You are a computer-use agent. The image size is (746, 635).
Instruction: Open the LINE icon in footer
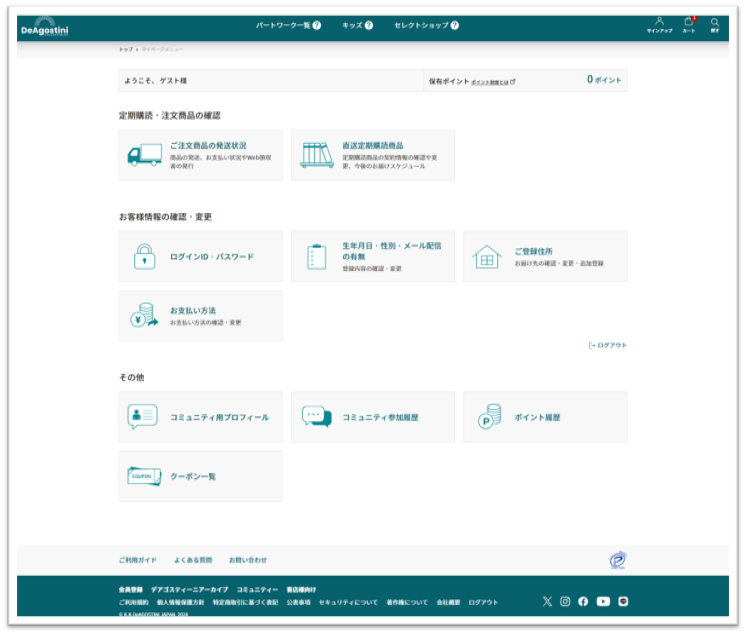623,601
